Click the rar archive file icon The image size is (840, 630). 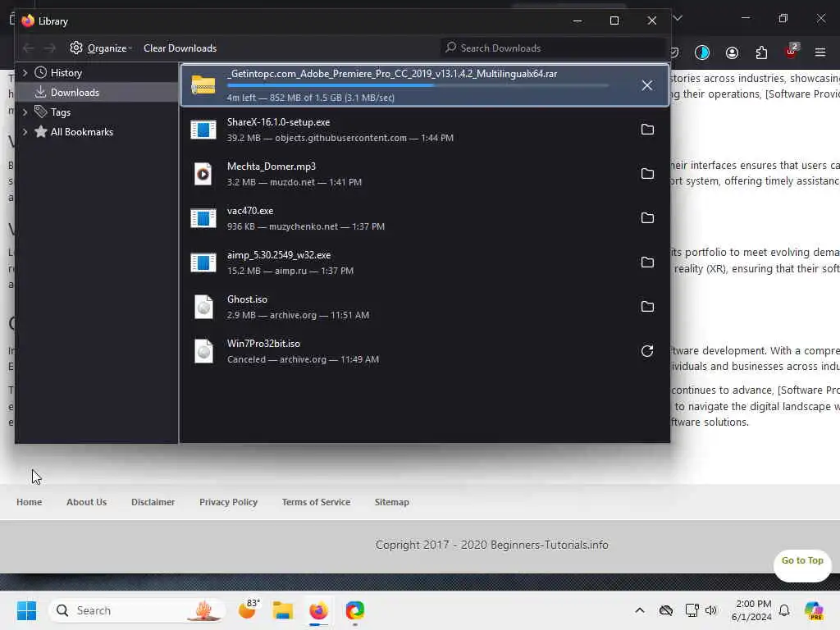click(203, 84)
